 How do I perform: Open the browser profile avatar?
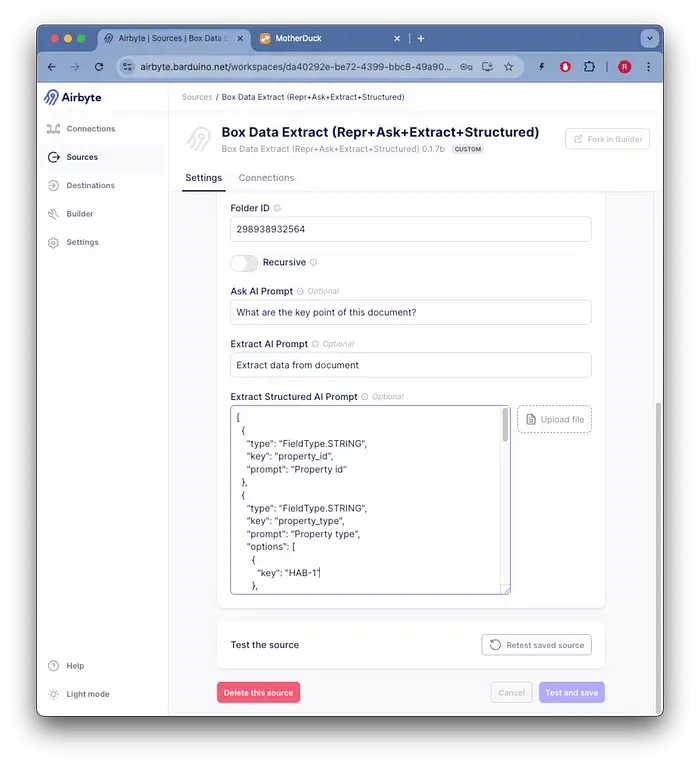tap(624, 67)
